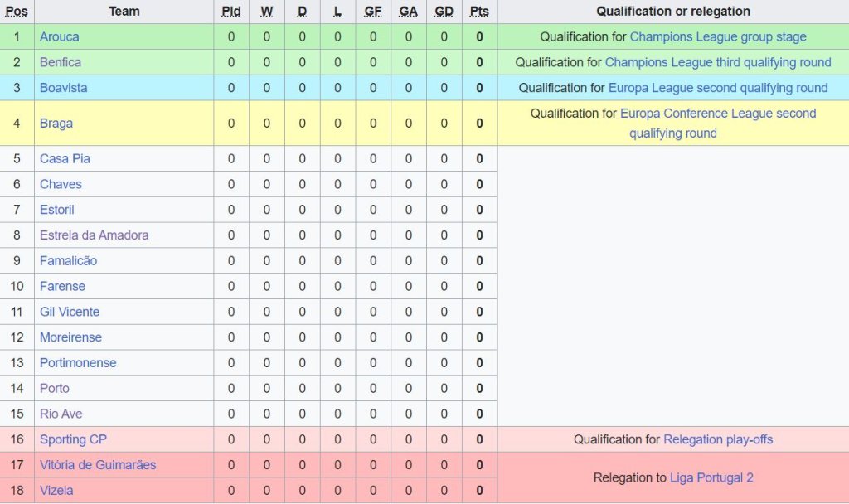Screen dimensions: 849x504
Task: Click the Relegation play-offs link
Action: [718, 439]
